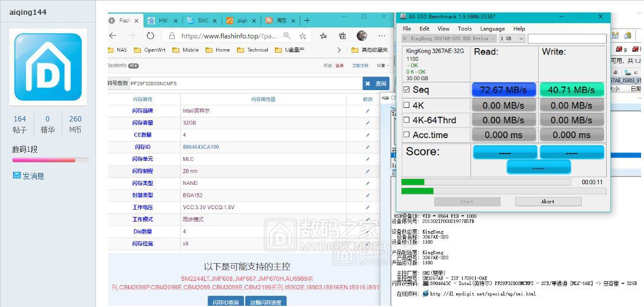Add page to favorites with star-plus icon
Image resolution: width=644 pixels, height=307 pixels.
303,36
